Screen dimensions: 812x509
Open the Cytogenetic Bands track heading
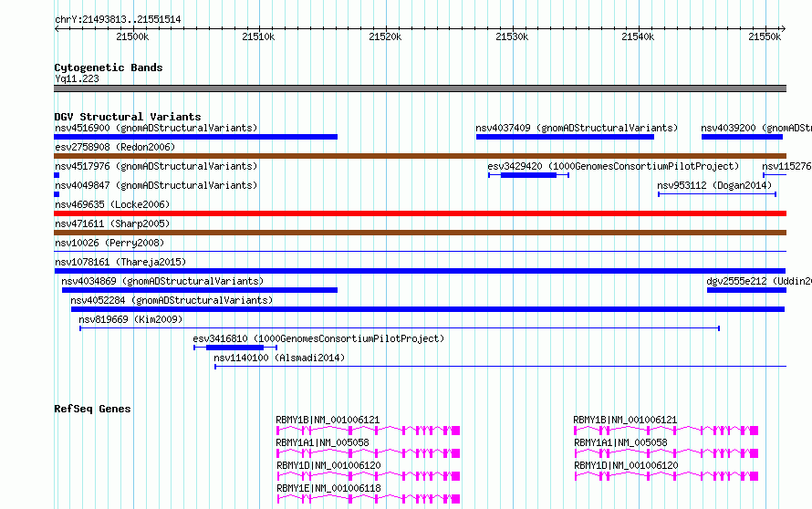point(109,68)
